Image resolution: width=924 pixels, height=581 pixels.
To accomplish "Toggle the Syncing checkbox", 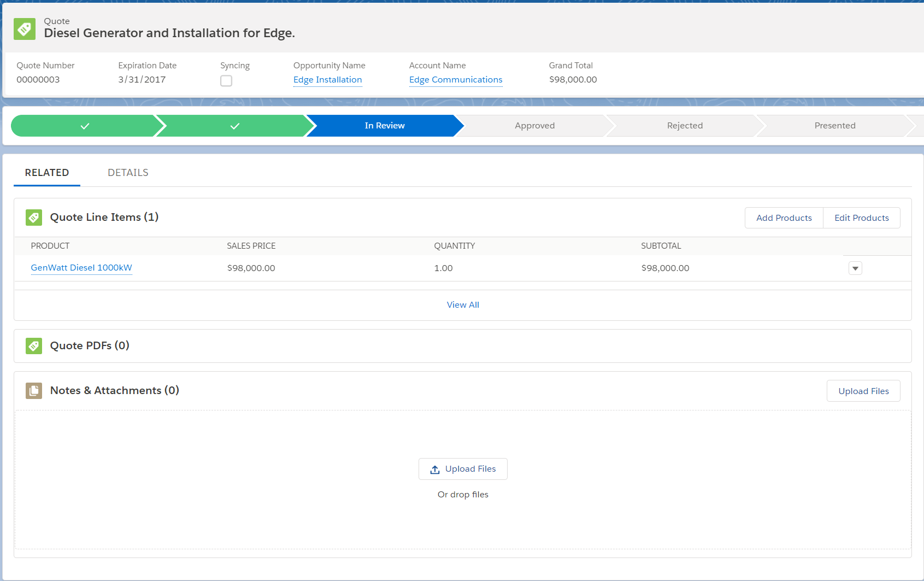I will click(226, 81).
